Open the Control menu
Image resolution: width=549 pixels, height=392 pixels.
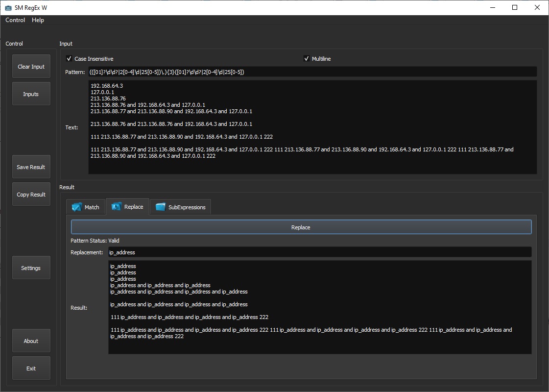click(15, 20)
